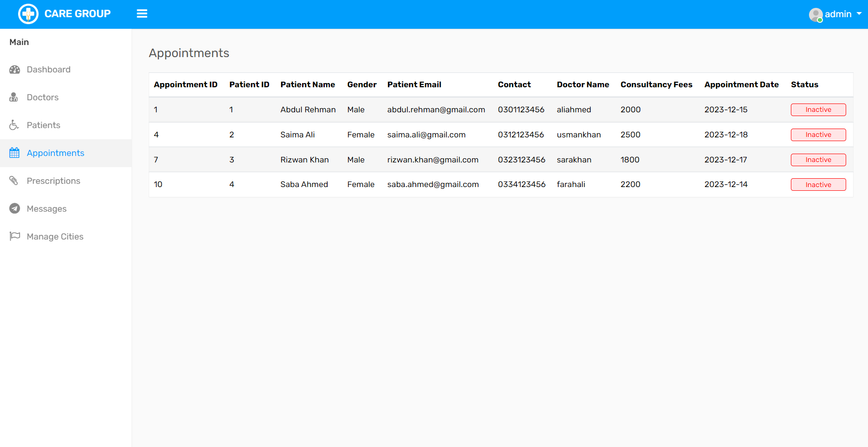The image size is (868, 447).
Task: Select the Appointment Date column header
Action: [x=741, y=84]
